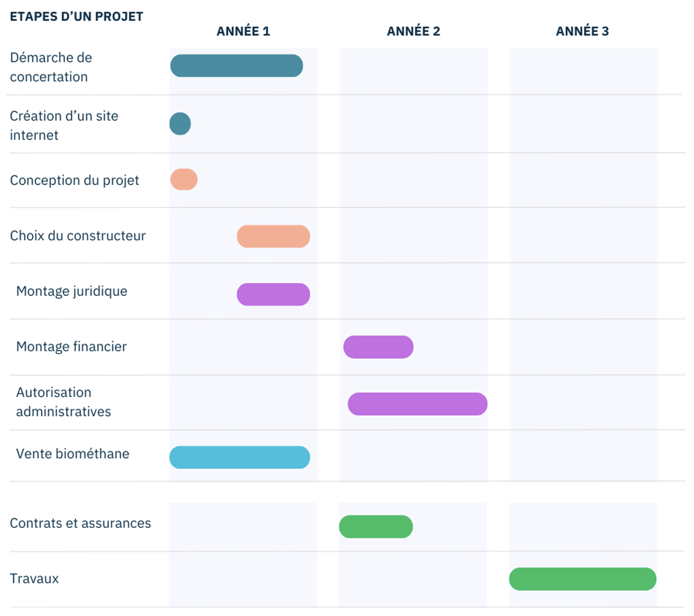694x616 pixels.
Task: Select the Choix du constructeur bar
Action: (273, 236)
